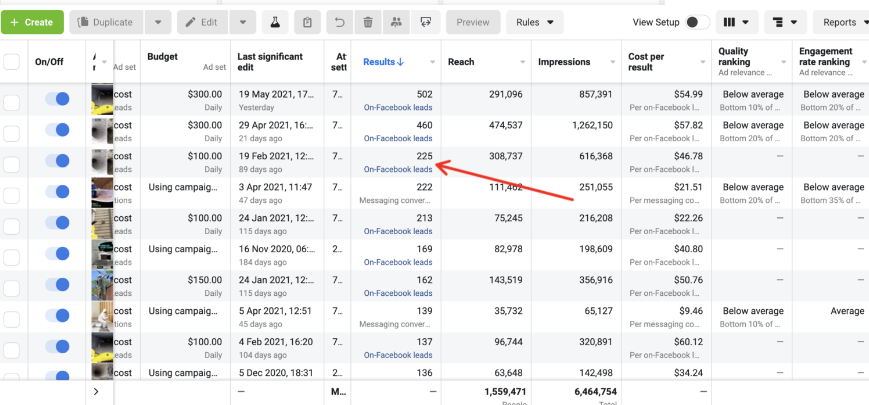Viewport: 869px width, 405px height.
Task: Turn on the View Setup toggle
Action: pos(698,22)
